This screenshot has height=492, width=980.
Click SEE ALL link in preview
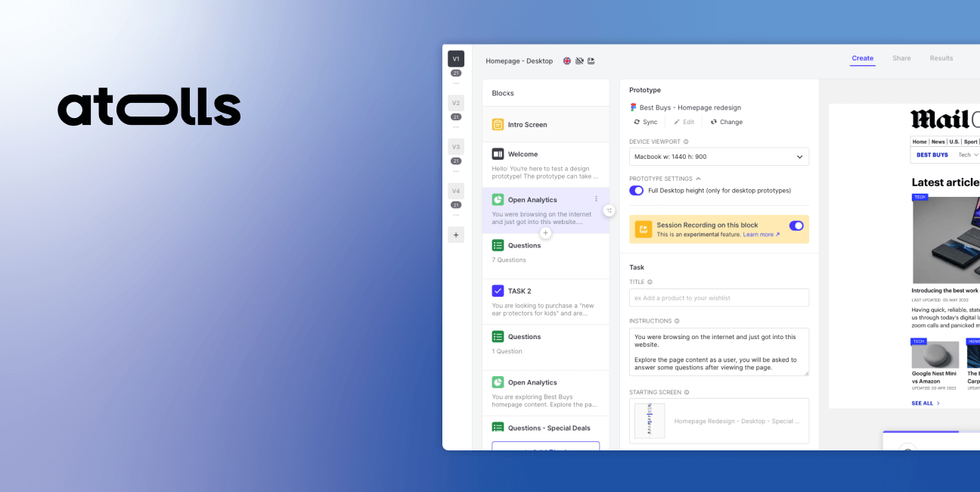(x=926, y=403)
